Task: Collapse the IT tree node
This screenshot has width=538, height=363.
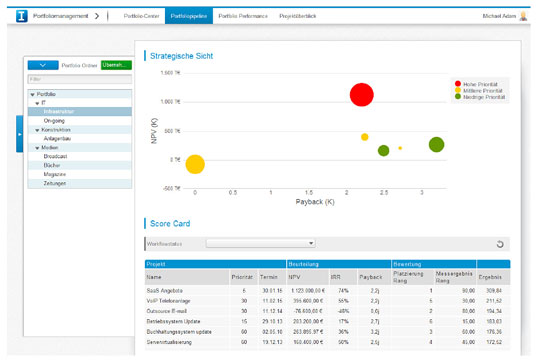Action: pyautogui.click(x=37, y=103)
